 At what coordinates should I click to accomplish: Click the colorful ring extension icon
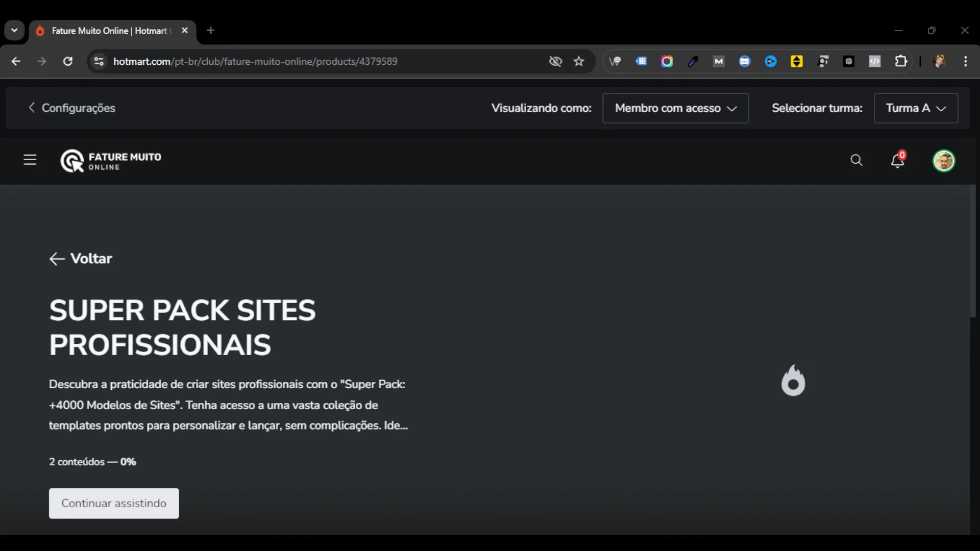pos(667,61)
